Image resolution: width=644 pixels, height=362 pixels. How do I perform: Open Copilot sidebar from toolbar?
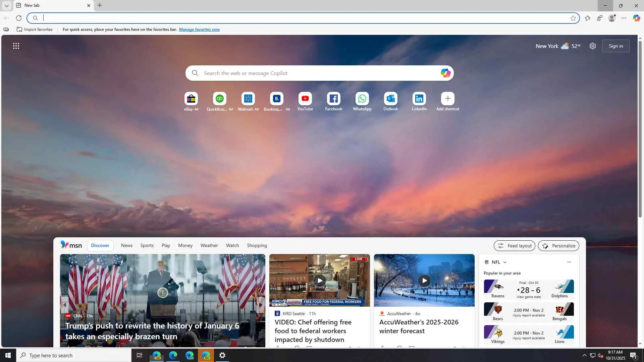[x=636, y=18]
